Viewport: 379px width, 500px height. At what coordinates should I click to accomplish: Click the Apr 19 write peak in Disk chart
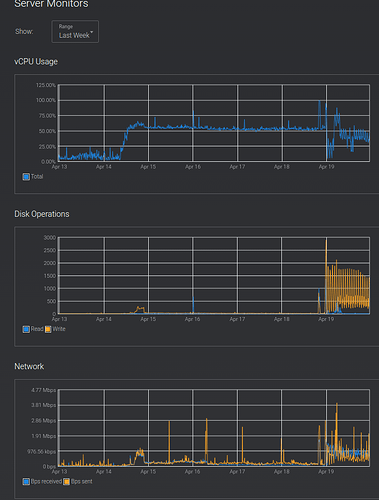click(326, 242)
